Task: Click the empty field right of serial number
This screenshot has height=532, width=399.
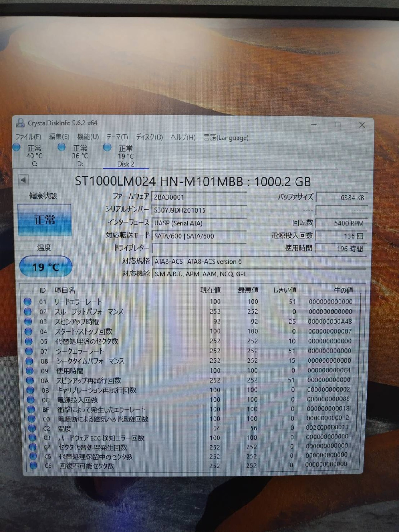Action: [x=342, y=210]
